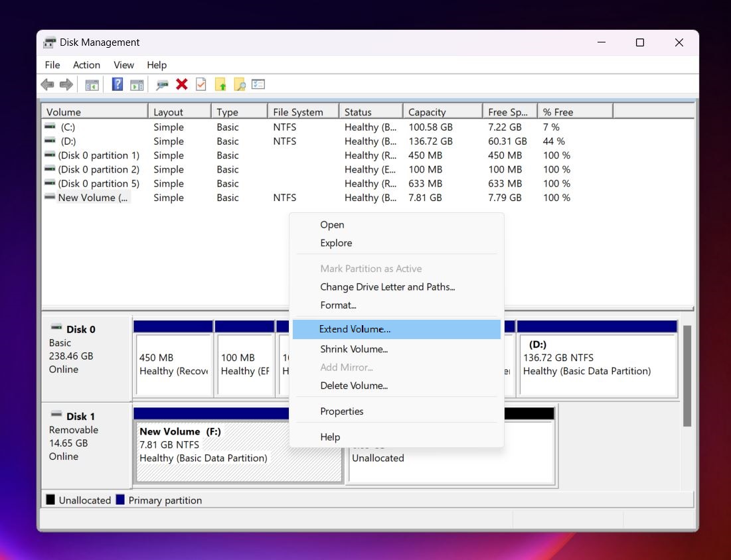Sort by the Volume column header

[x=95, y=112]
